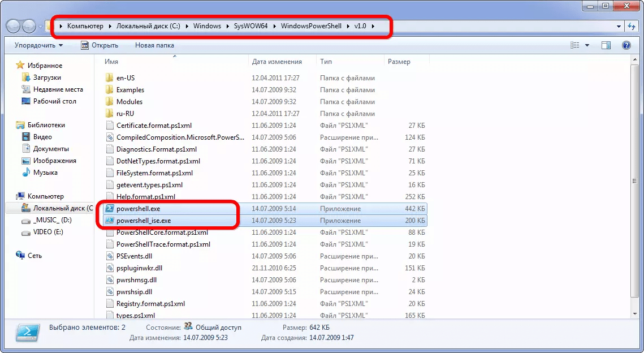This screenshot has width=644, height=353.
Task: Open the Изображения library
Action: [x=55, y=161]
